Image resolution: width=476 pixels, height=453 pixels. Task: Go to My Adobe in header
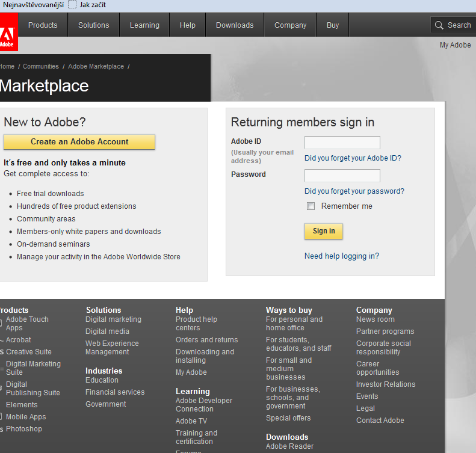(x=455, y=45)
